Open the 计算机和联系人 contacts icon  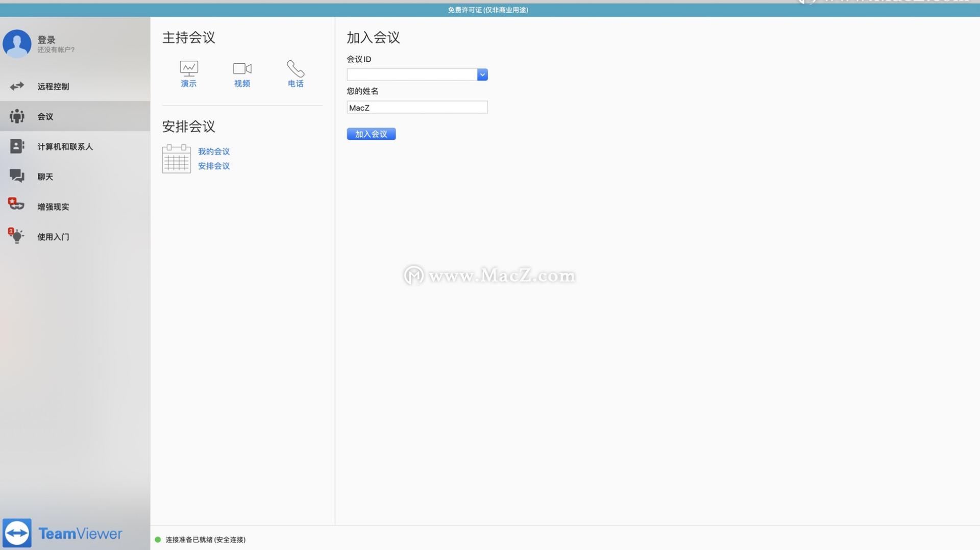(17, 146)
